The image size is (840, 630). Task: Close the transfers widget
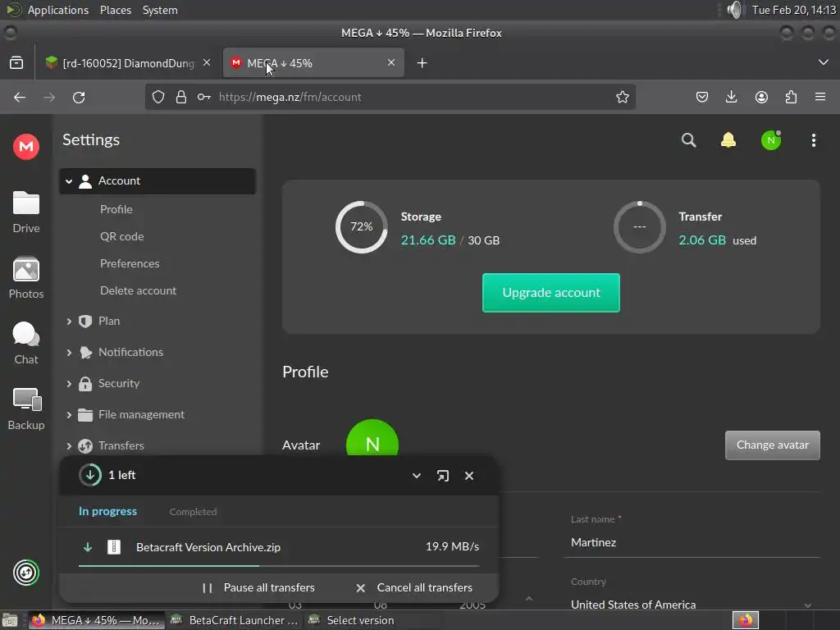[x=469, y=476]
